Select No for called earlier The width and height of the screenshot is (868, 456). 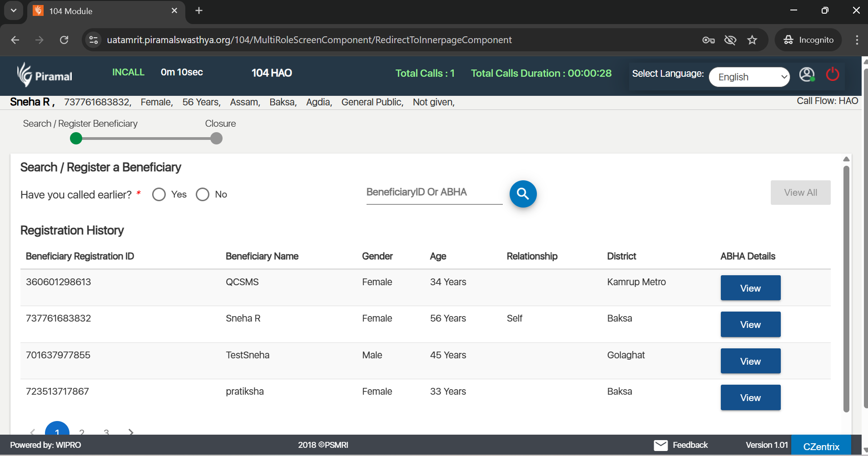(x=203, y=194)
